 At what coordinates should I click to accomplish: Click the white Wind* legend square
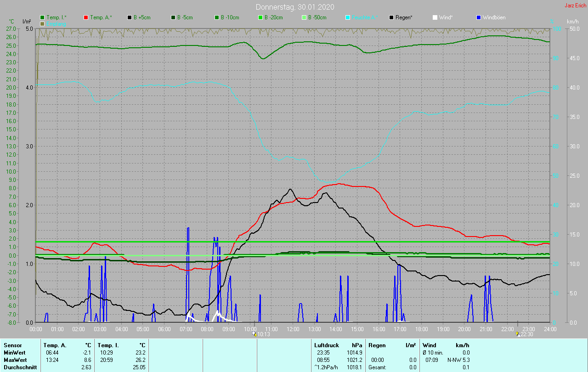coord(435,17)
